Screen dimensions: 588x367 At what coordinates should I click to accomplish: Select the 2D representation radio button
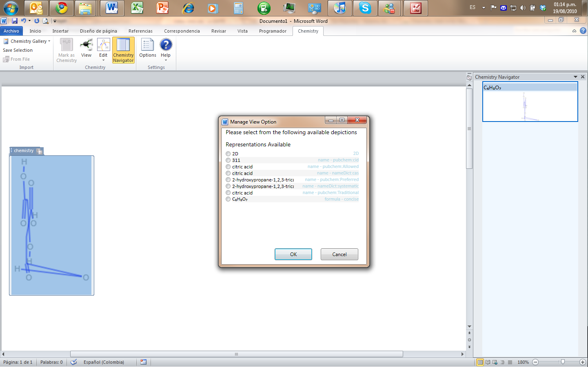click(228, 154)
